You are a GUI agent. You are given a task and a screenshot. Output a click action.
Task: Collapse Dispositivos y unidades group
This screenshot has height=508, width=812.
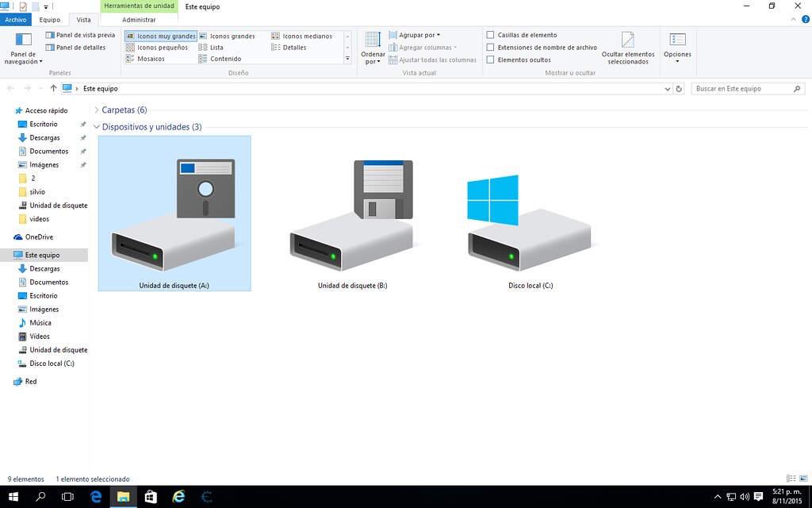(96, 127)
